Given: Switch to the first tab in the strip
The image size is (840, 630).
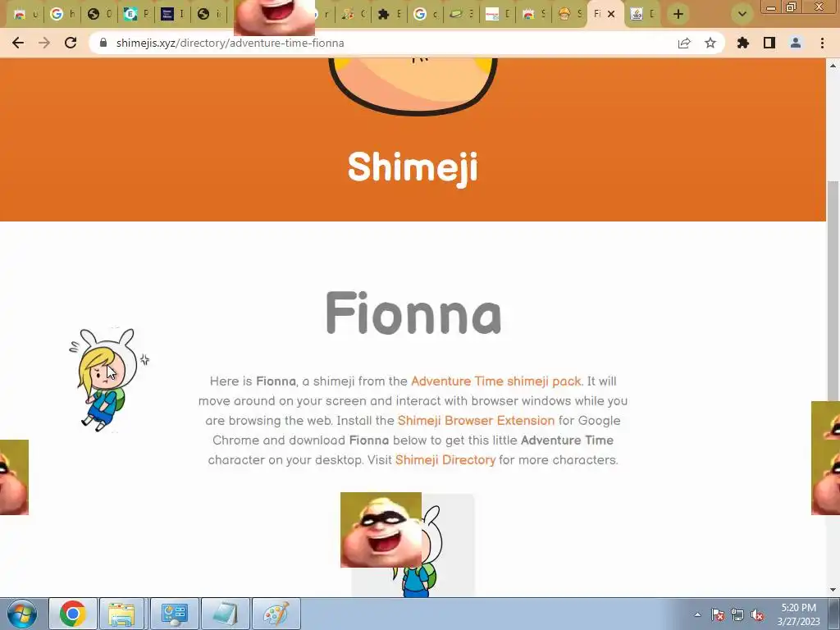Looking at the screenshot, I should tap(25, 14).
